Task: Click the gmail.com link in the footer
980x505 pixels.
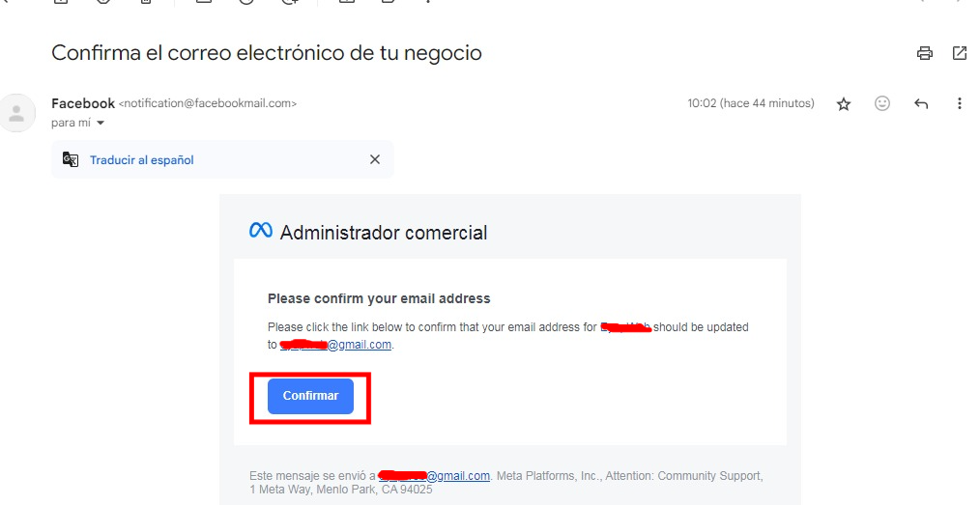Action: click(x=457, y=476)
